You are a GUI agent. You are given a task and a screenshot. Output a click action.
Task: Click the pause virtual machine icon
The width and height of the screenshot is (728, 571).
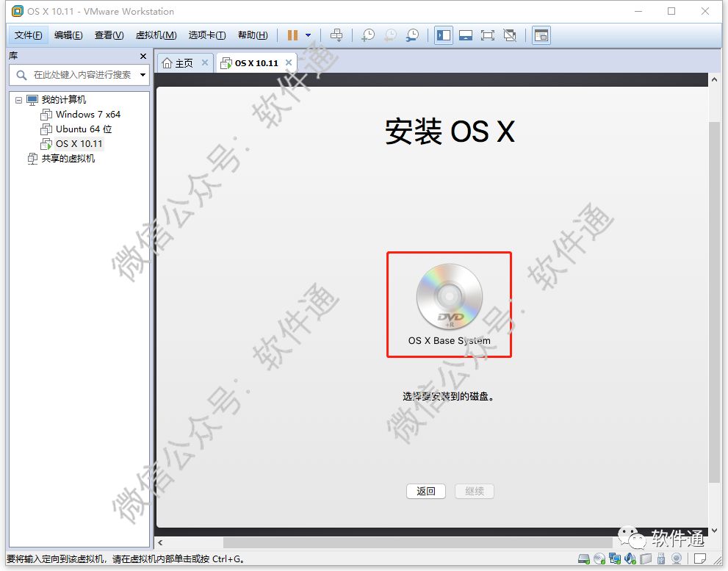pyautogui.click(x=292, y=35)
